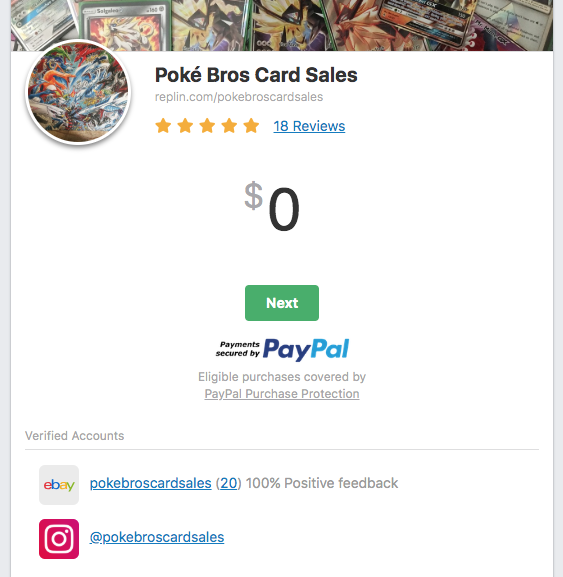Click the Instagram logo icon
Image resolution: width=563 pixels, height=577 pixels.
pyautogui.click(x=59, y=539)
